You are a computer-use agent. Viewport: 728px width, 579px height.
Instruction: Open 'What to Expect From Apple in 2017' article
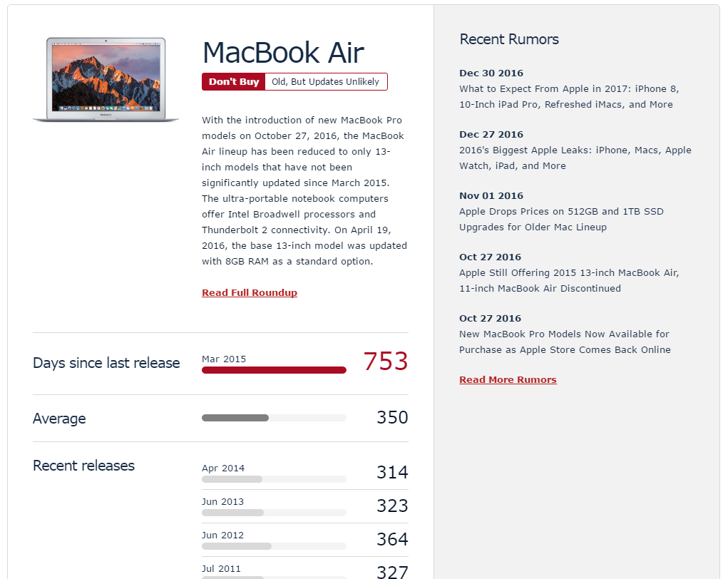[569, 96]
